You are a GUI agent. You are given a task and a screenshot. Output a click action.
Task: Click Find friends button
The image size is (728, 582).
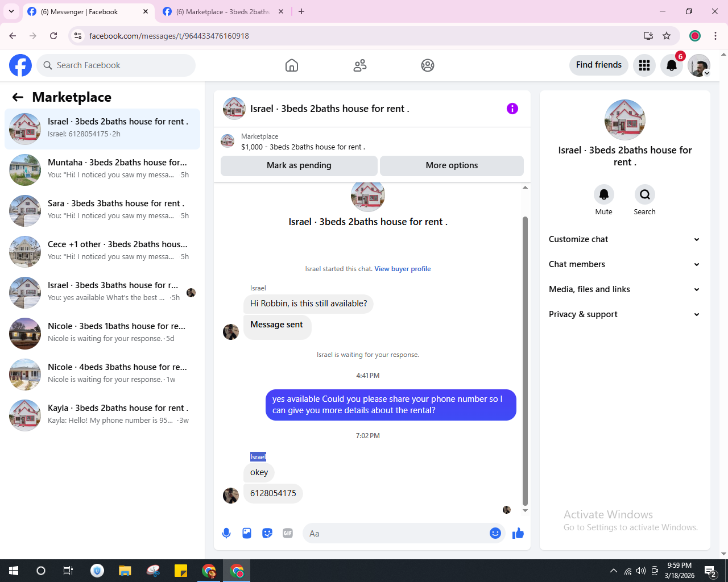599,65
